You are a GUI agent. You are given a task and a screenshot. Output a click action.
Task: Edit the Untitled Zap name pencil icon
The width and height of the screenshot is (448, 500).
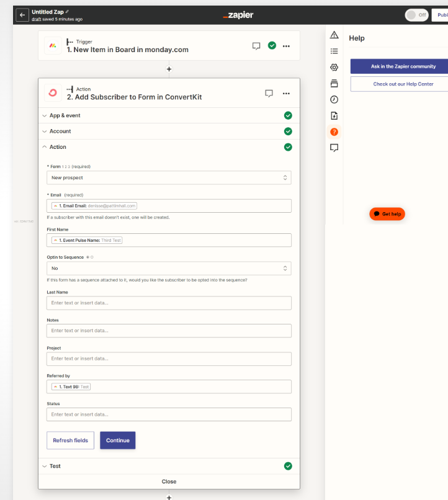[x=67, y=12]
